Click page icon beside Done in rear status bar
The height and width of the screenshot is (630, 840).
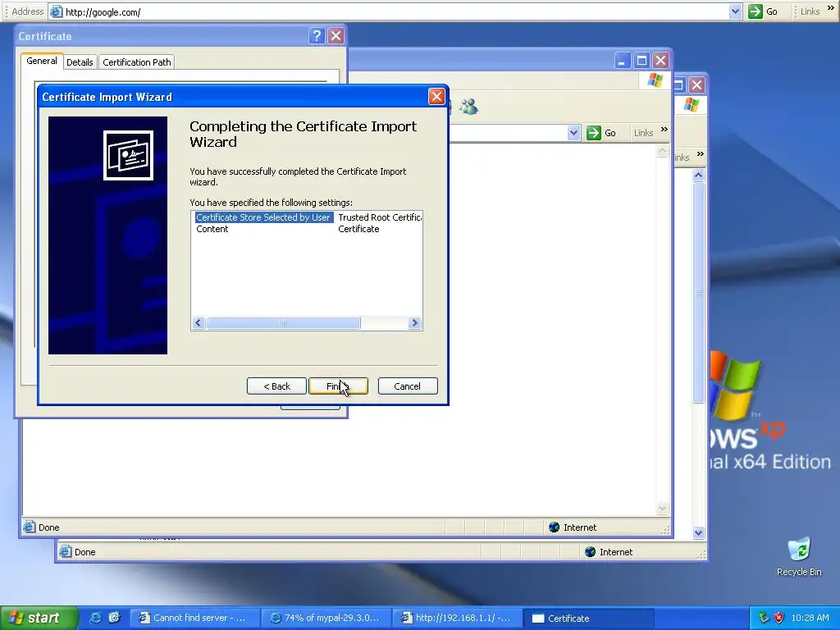(66, 552)
